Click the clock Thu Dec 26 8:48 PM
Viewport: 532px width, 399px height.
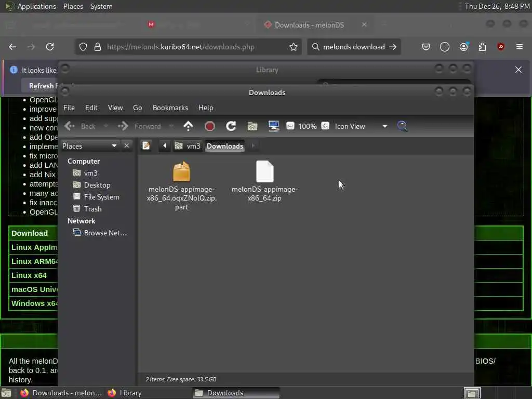497,6
